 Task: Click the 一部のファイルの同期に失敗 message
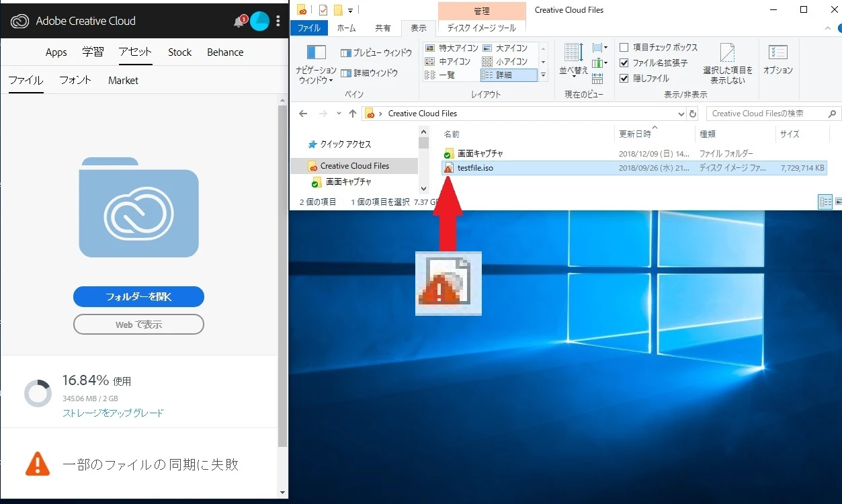click(151, 464)
